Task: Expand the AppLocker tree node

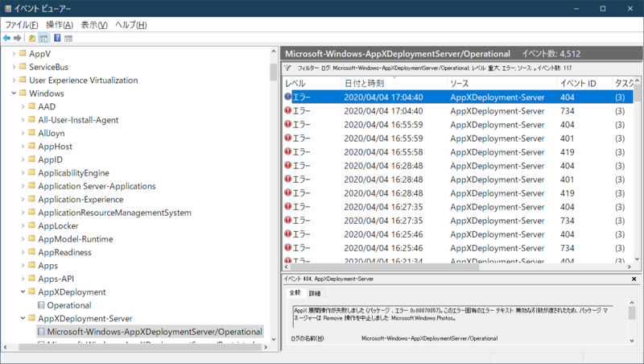Action: click(23, 226)
